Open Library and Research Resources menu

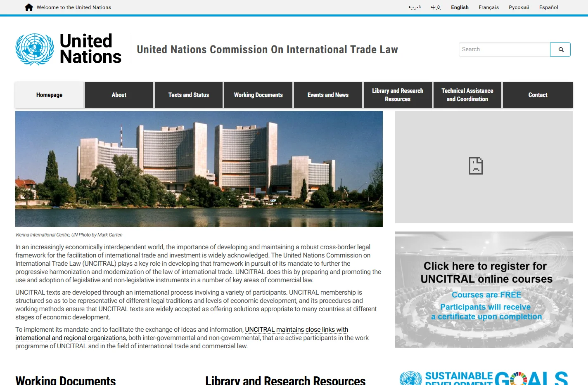tap(398, 95)
